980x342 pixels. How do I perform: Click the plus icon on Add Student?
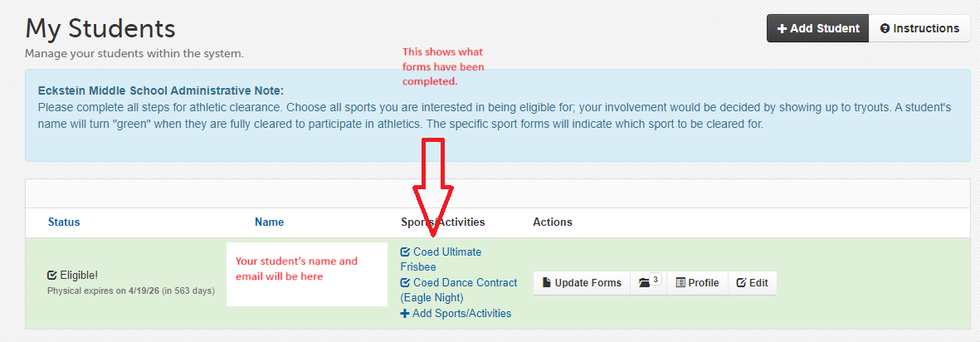[781, 29]
